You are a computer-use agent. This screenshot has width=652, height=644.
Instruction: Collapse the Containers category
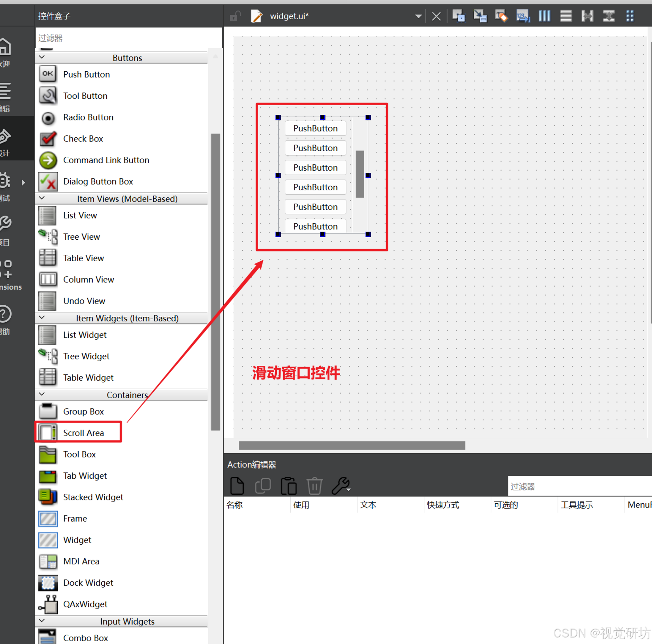coord(42,394)
